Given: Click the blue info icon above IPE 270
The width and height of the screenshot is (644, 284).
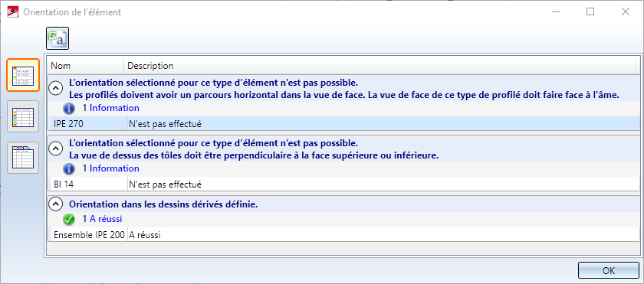Looking at the screenshot, I should click(69, 108).
